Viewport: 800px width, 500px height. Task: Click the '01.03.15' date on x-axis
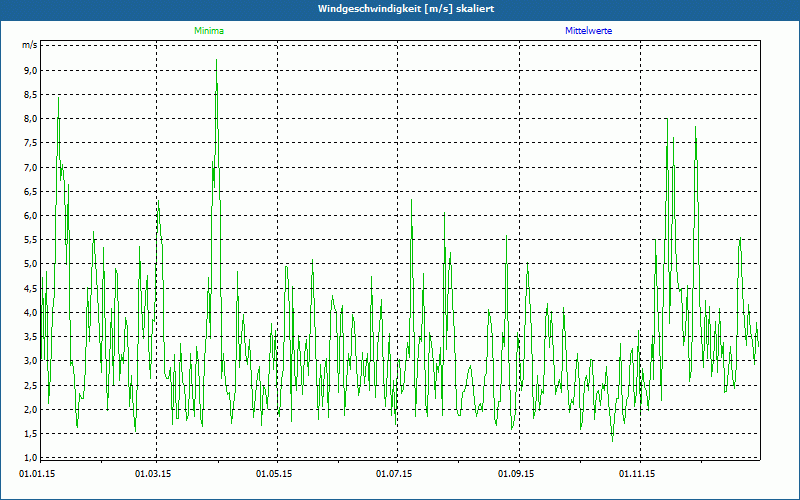153,474
